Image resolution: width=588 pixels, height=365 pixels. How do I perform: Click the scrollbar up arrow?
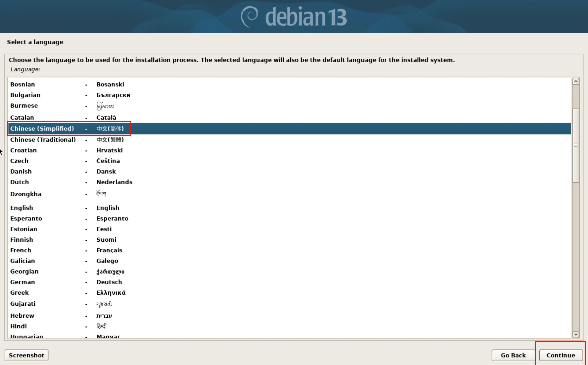point(576,81)
